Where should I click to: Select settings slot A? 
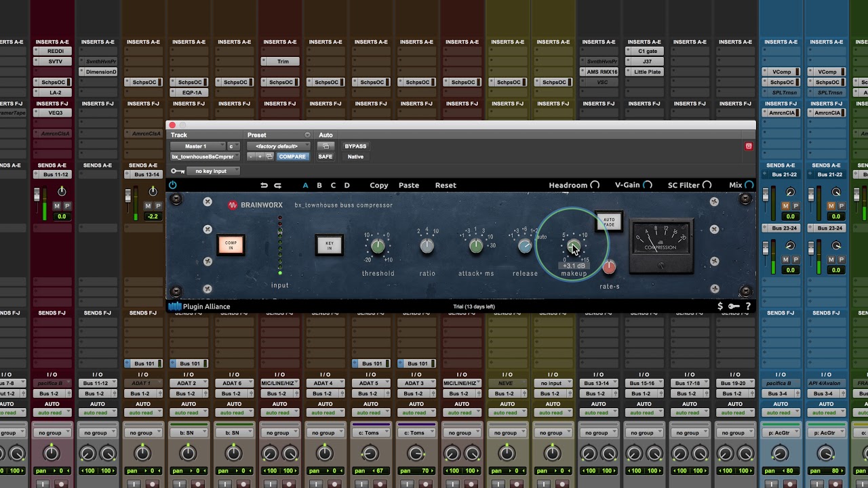305,185
